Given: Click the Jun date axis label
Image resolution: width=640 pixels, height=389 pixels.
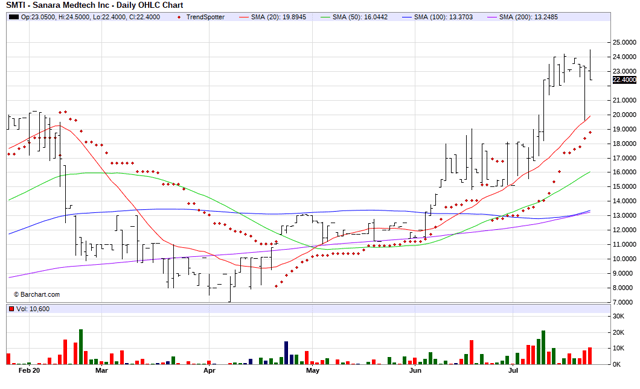Looking at the screenshot, I should (x=415, y=371).
